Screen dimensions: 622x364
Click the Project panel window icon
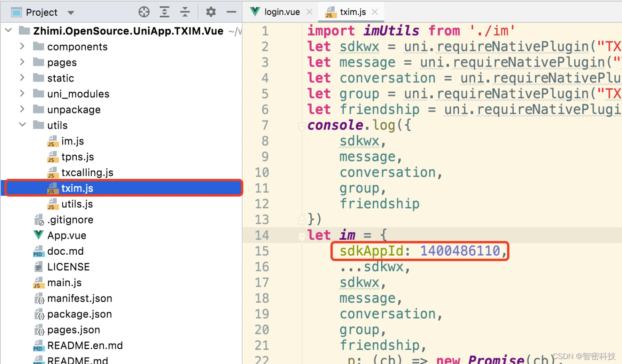(x=17, y=12)
